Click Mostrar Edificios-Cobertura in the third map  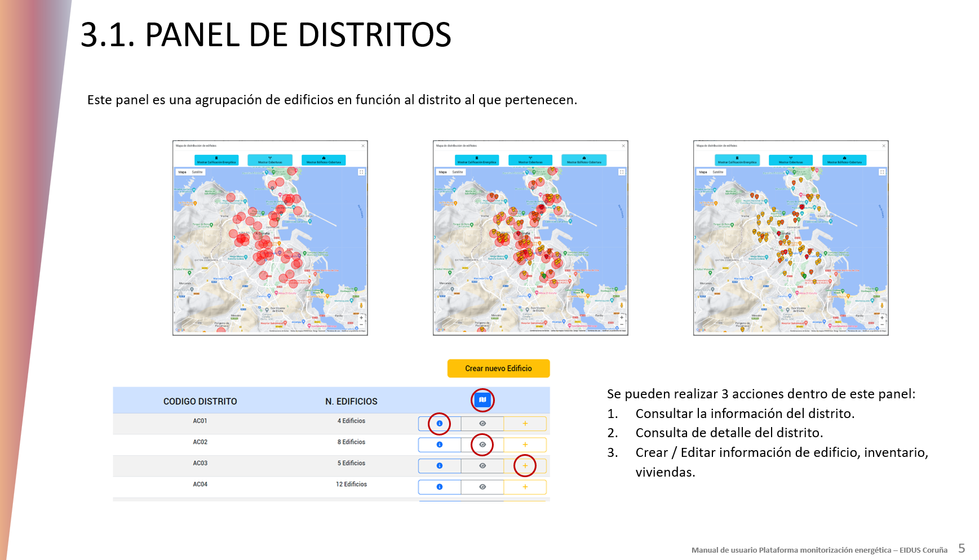click(x=844, y=160)
